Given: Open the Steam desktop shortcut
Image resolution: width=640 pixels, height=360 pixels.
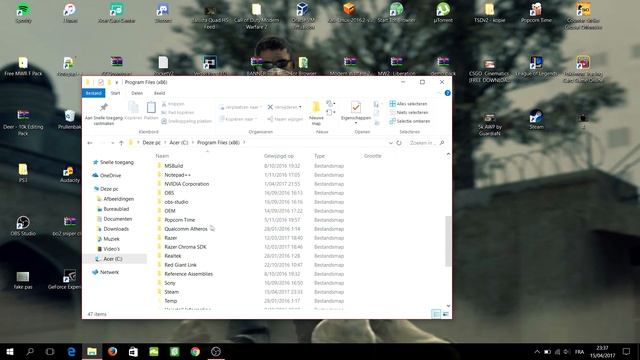Looking at the screenshot, I should (x=536, y=119).
